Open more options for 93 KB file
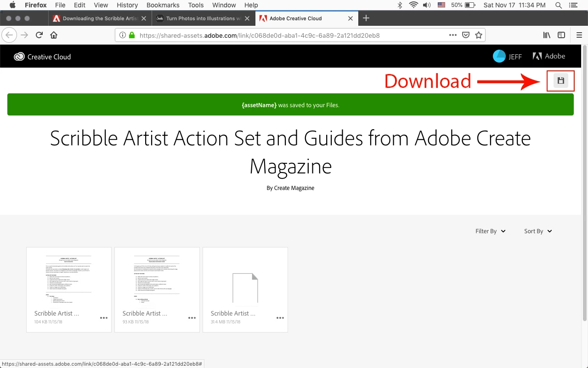The height and width of the screenshot is (368, 588). pos(192,318)
